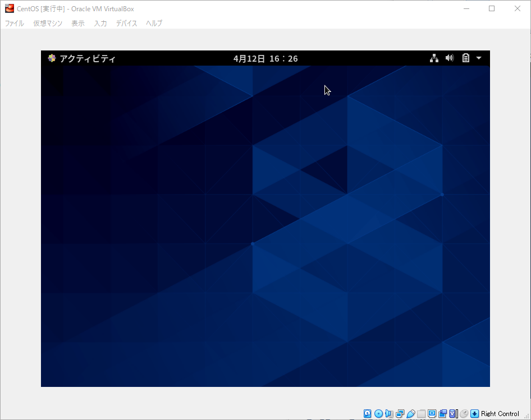Click the guest network status icon

pos(434,58)
